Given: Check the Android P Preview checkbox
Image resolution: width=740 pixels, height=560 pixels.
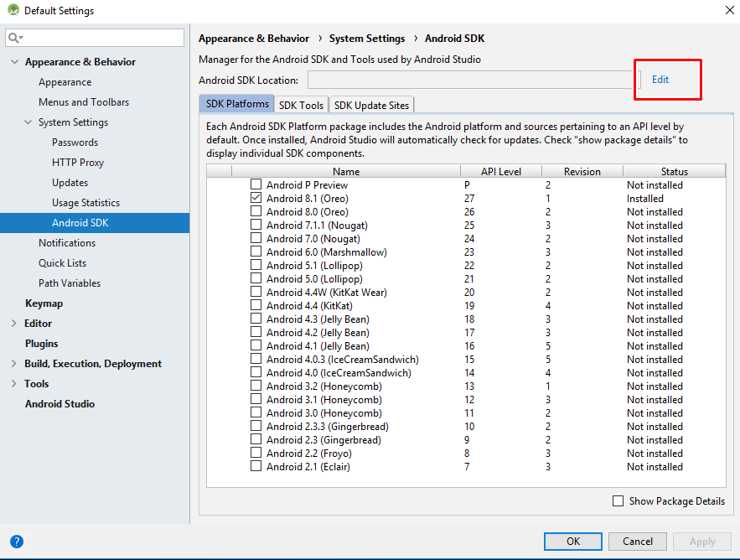Looking at the screenshot, I should 256,185.
